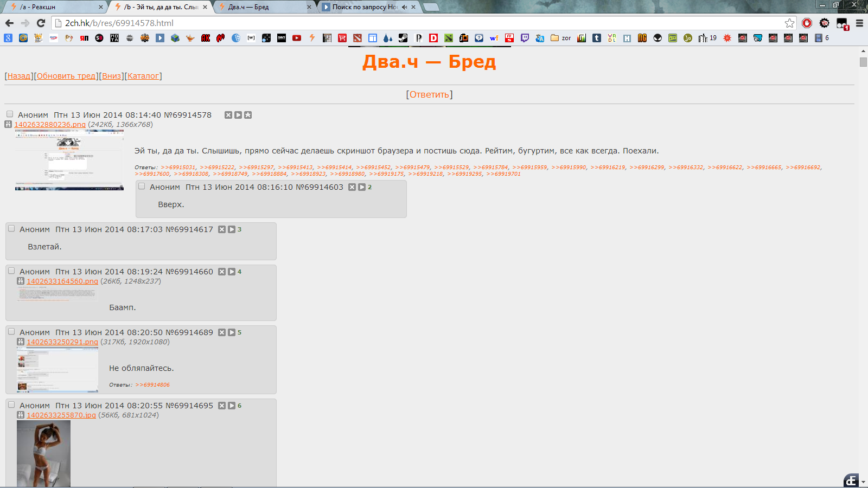Click the 'Вверх.' post text
Viewport: 868px width, 488px height.
click(x=171, y=204)
